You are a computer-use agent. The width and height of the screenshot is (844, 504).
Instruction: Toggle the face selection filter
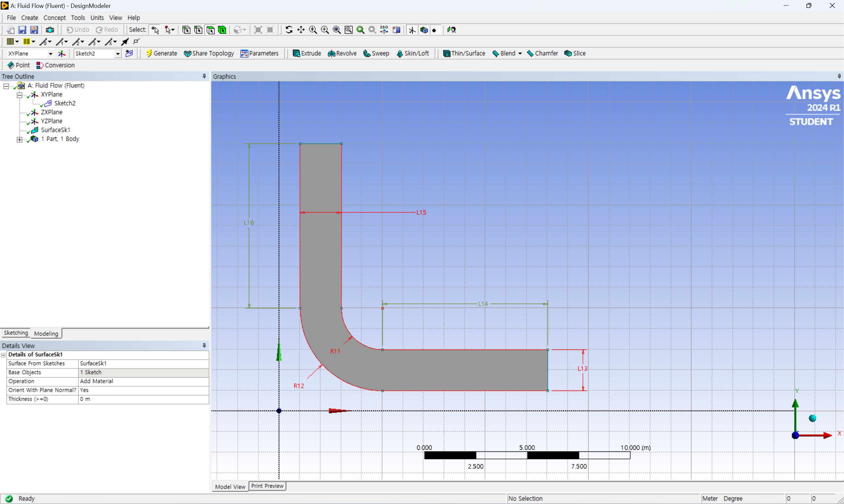click(211, 30)
